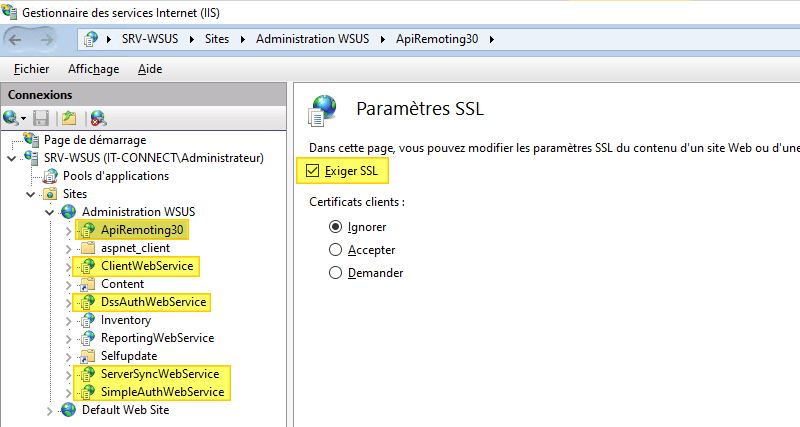Screen dimensions: 800x427
Task: Collapse the Administration WSUS site node
Action: click(x=50, y=212)
